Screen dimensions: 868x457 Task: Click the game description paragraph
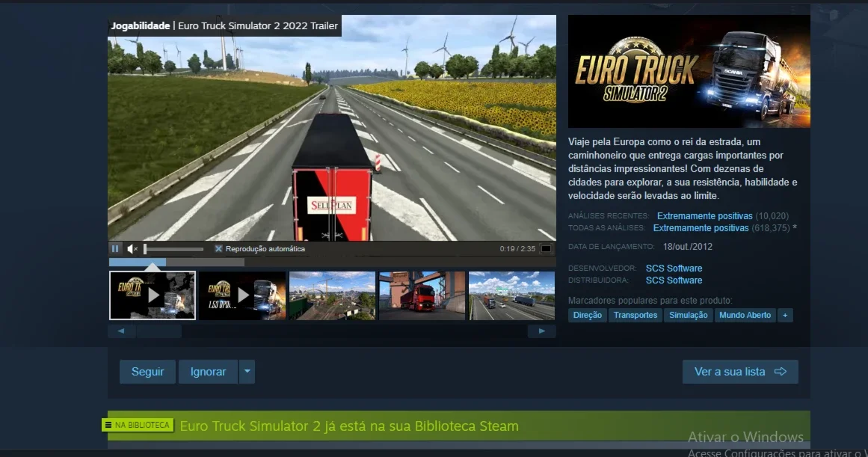pos(683,168)
